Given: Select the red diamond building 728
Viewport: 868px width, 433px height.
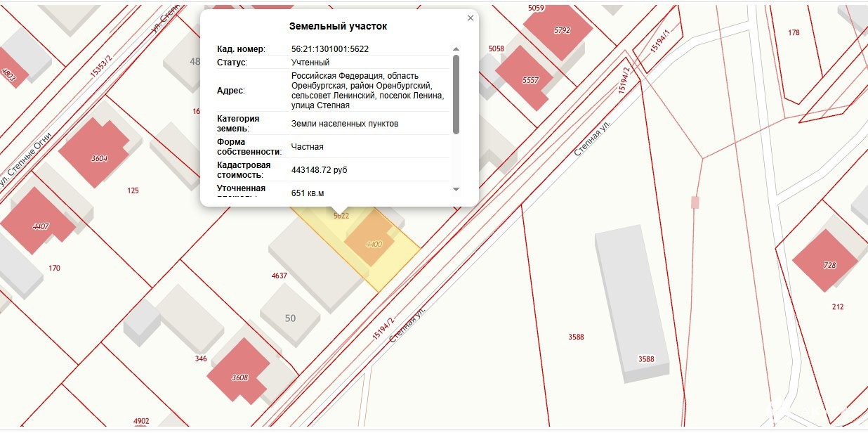Looking at the screenshot, I should point(825,264).
